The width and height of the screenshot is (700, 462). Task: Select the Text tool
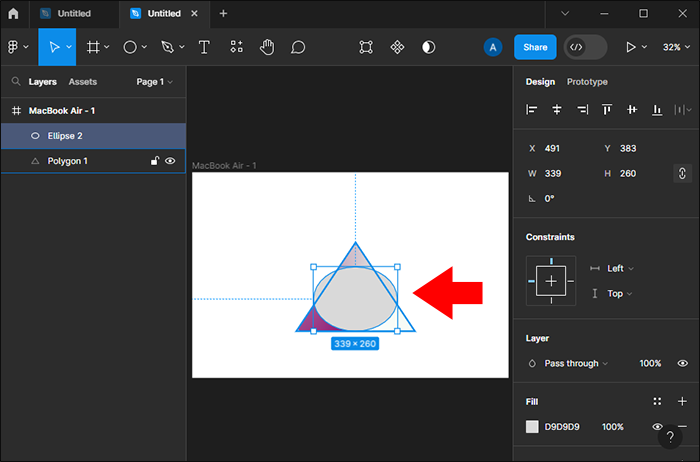pyautogui.click(x=204, y=47)
